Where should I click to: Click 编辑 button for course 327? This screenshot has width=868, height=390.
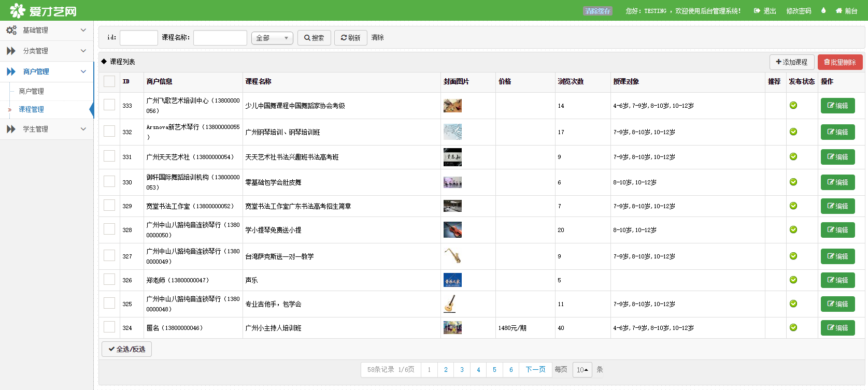pos(838,256)
